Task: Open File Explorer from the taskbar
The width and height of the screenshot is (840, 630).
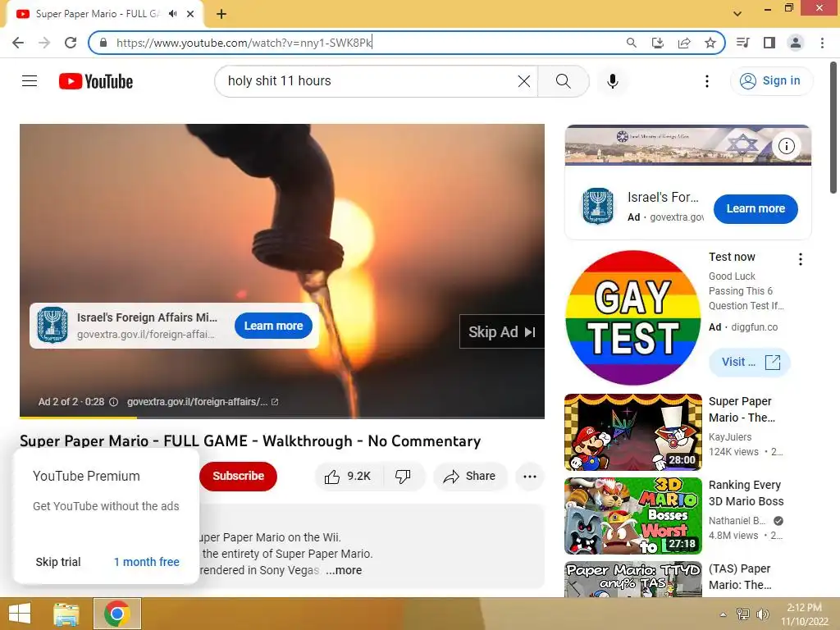Action: [x=66, y=614]
